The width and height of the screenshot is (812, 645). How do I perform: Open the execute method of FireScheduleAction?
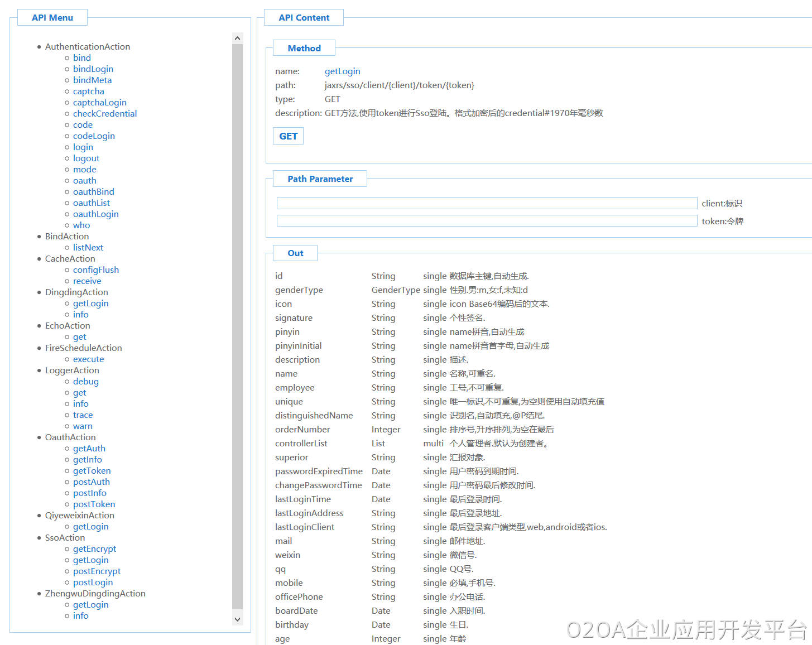click(88, 359)
